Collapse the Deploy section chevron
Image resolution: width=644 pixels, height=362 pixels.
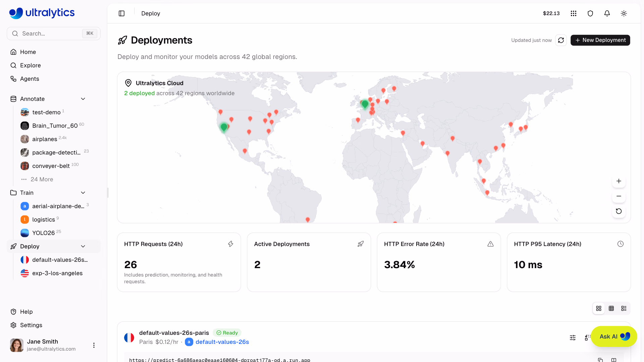(83, 246)
